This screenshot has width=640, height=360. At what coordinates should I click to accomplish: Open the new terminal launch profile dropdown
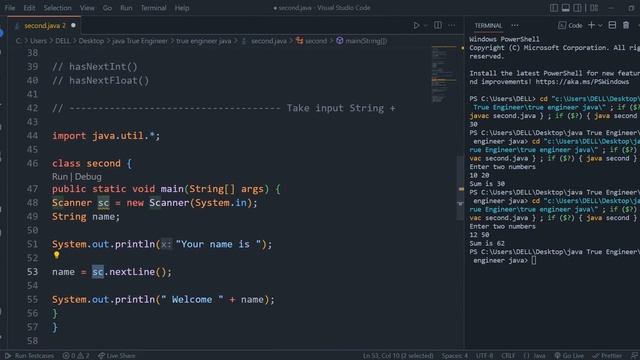(600, 25)
